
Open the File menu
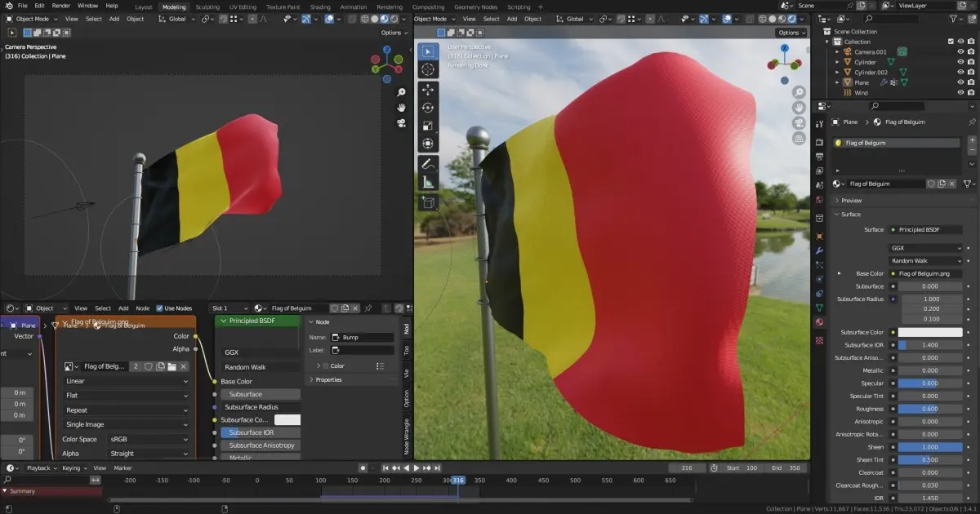tap(22, 6)
